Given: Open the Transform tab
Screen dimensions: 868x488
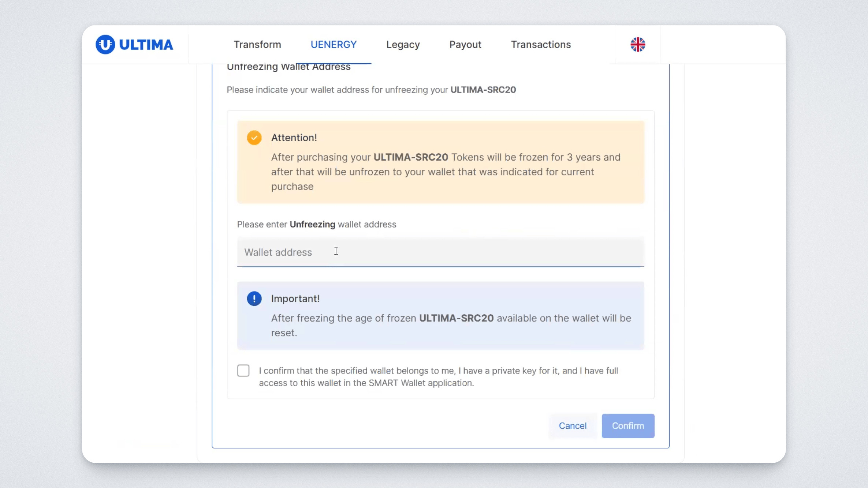Looking at the screenshot, I should 257,45.
